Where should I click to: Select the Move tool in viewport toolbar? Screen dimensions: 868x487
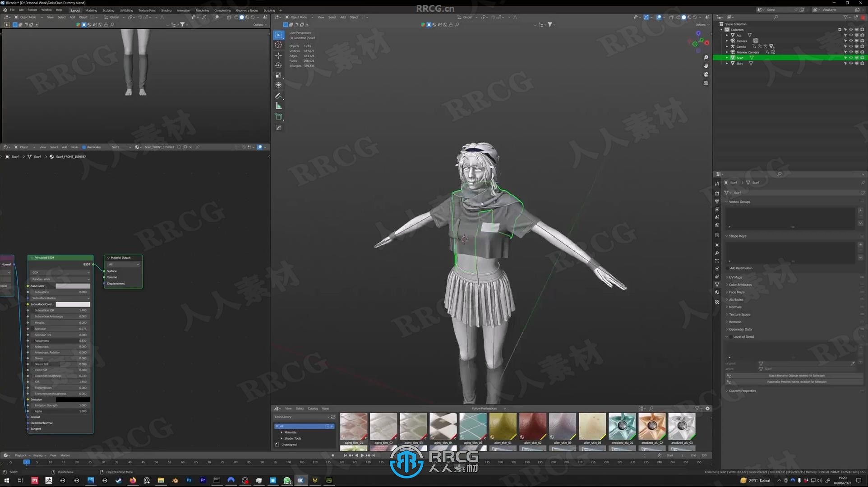pos(279,55)
